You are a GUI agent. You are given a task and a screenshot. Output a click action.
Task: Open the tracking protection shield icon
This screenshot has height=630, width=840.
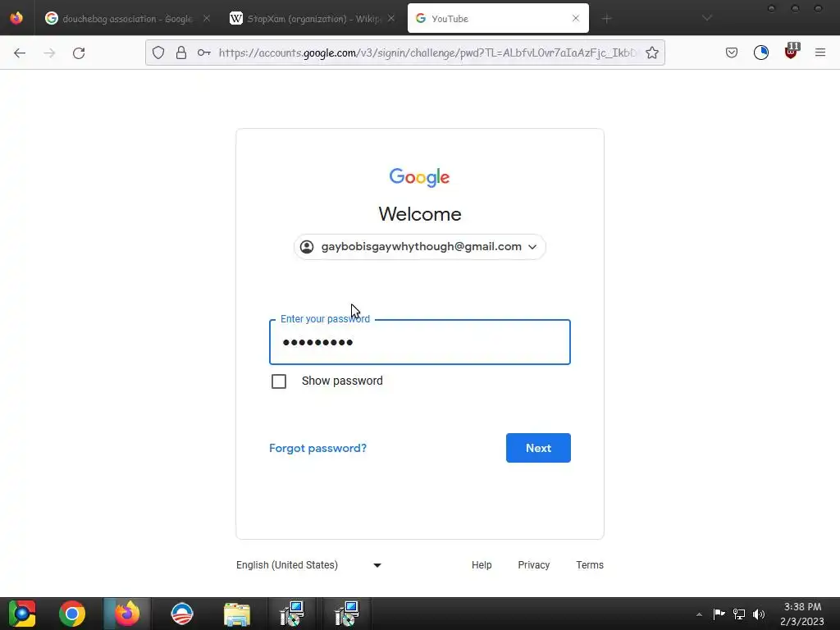coord(158,52)
